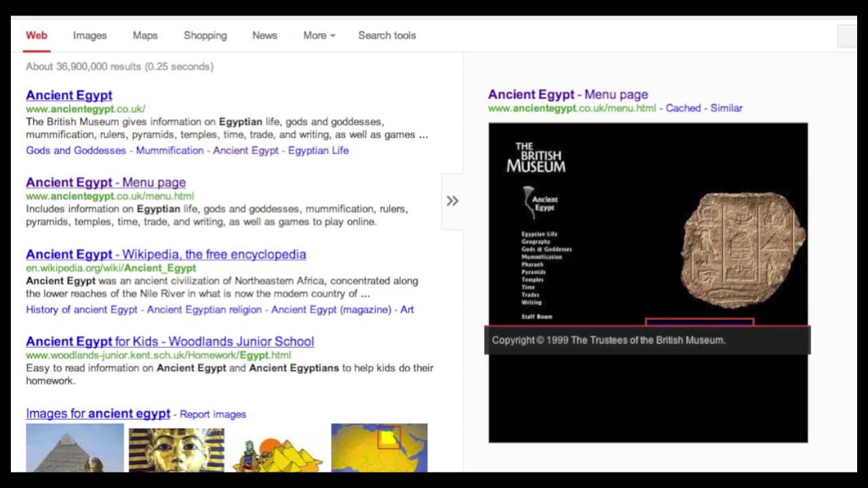Screen dimensions: 868x488
Task: Follow History of ancient Egypt sitelink
Action: [81, 310]
